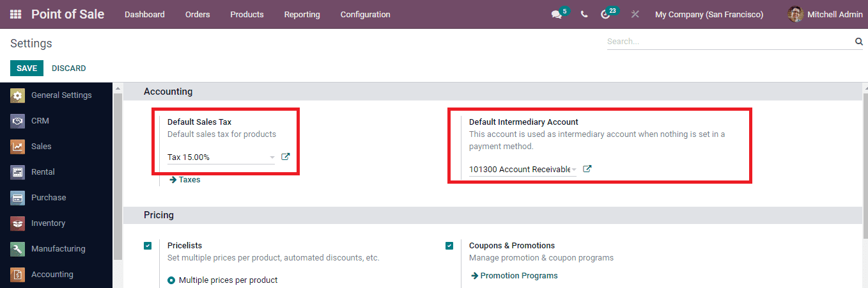This screenshot has width=868, height=288.
Task: Open the apps grid menu icon
Action: point(15,14)
